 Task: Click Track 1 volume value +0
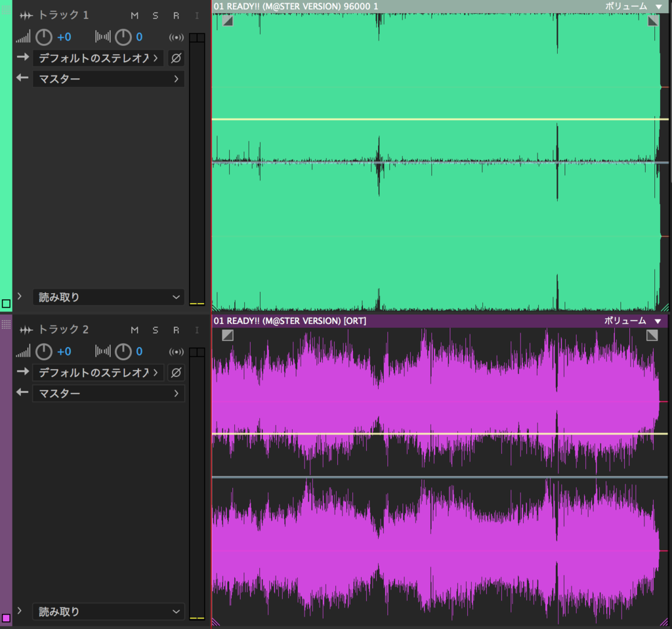click(x=64, y=37)
